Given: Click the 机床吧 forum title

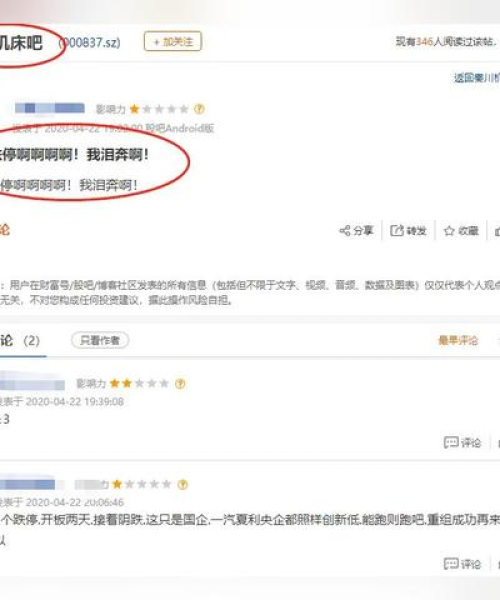Looking at the screenshot, I should point(21,43).
